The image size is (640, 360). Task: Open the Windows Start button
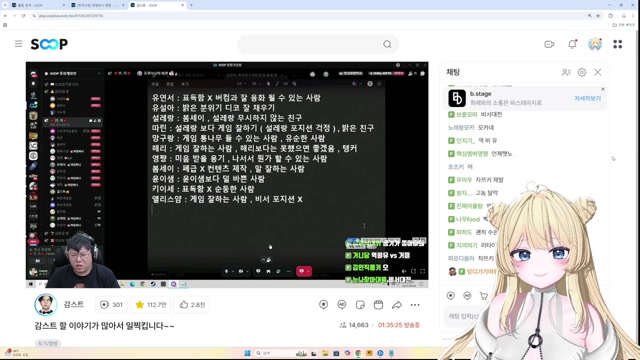(247, 353)
